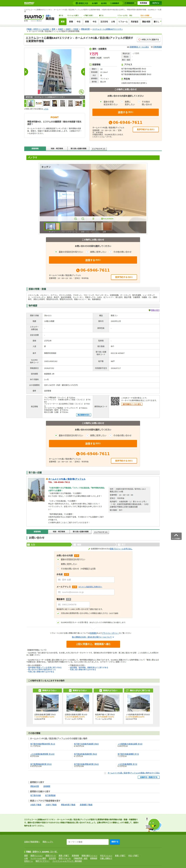Add property with お気に入りに追加する heart button
186x868 pixels.
click(x=148, y=39)
